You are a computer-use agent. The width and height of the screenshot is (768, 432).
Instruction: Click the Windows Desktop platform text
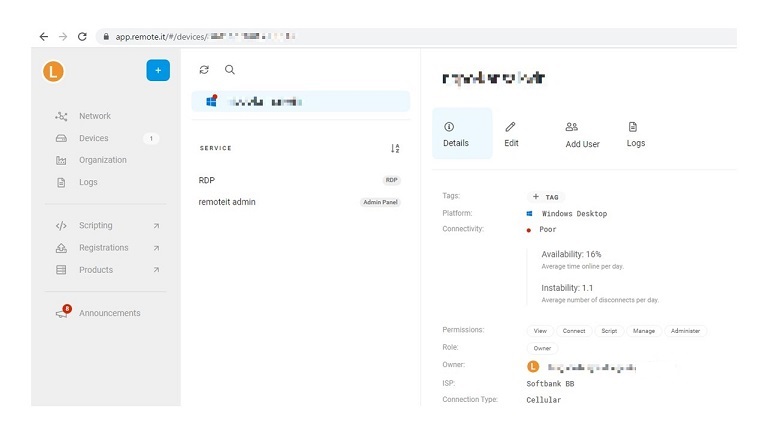[x=575, y=214]
